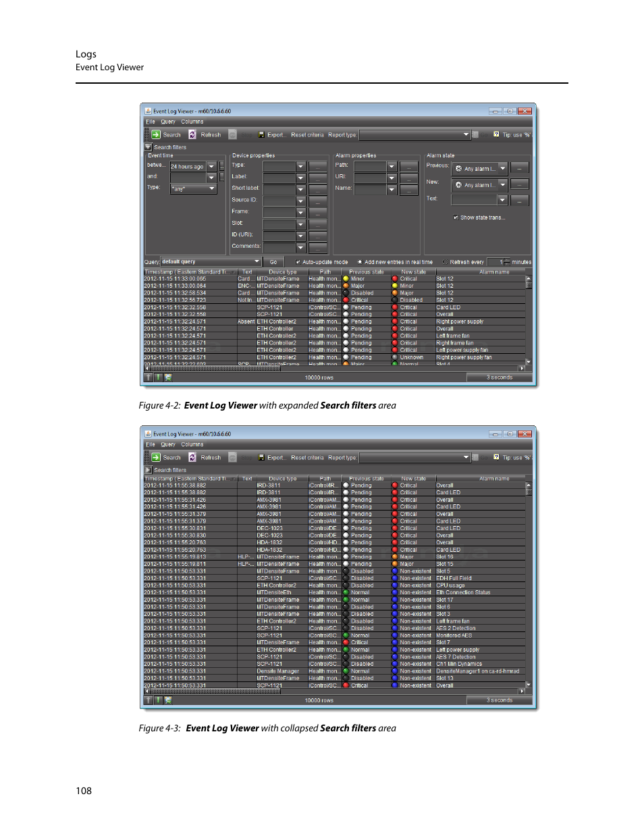Click the second status bar arrow icon, lower window

158,700
